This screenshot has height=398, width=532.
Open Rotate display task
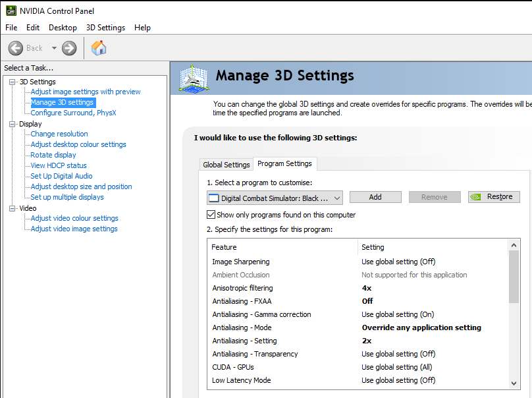[53, 155]
